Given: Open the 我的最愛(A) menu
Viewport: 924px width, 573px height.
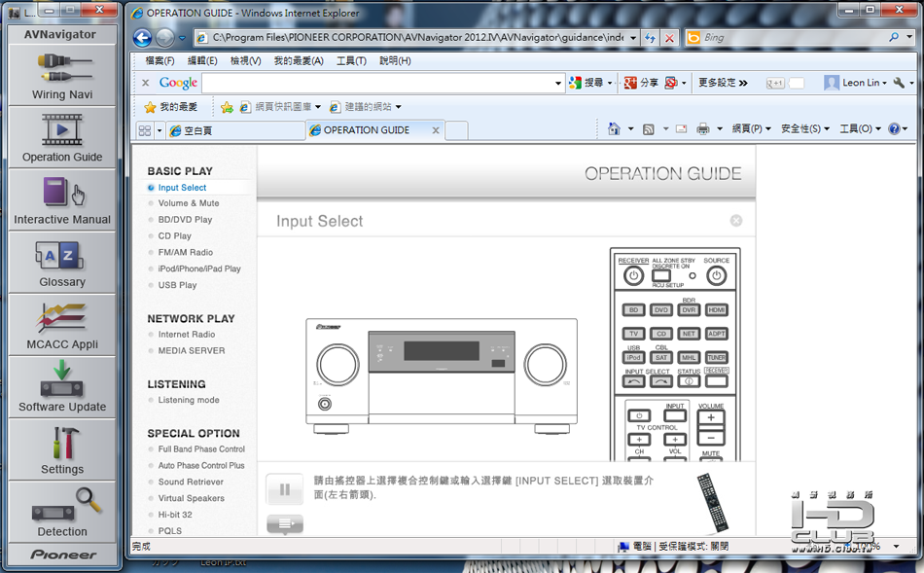Looking at the screenshot, I should tap(299, 60).
